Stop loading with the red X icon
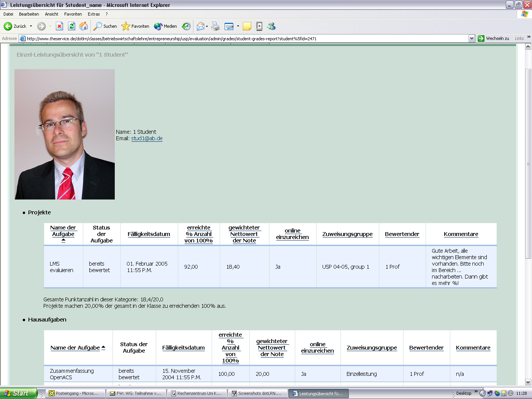This screenshot has width=532, height=399. tap(59, 26)
